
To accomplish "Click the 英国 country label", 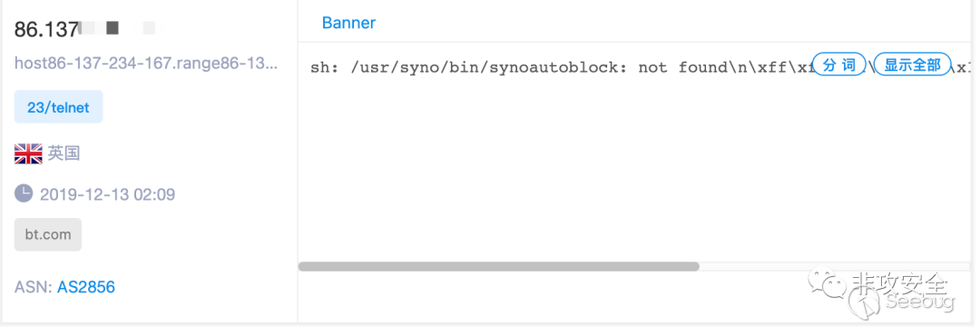I will click(64, 154).
